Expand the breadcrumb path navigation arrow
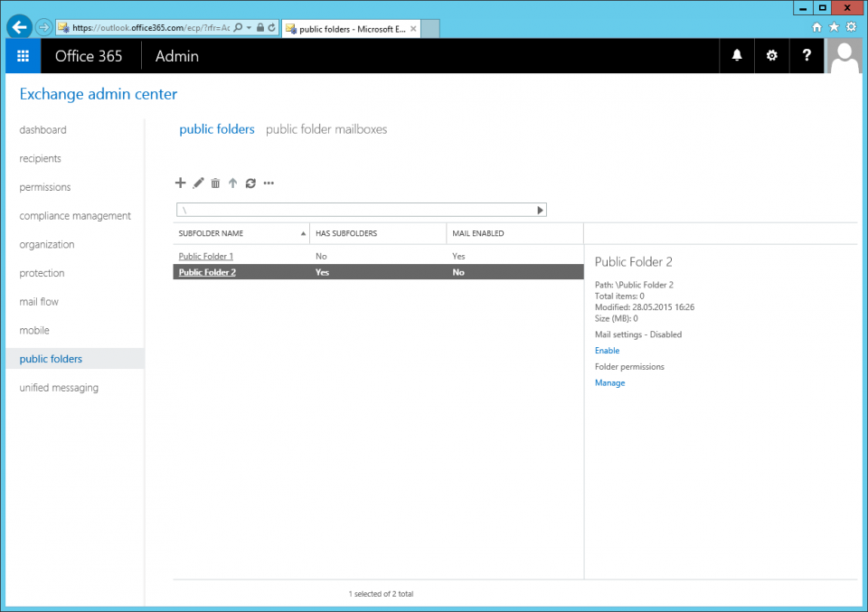Viewport: 868px width, 612px height. 540,209
